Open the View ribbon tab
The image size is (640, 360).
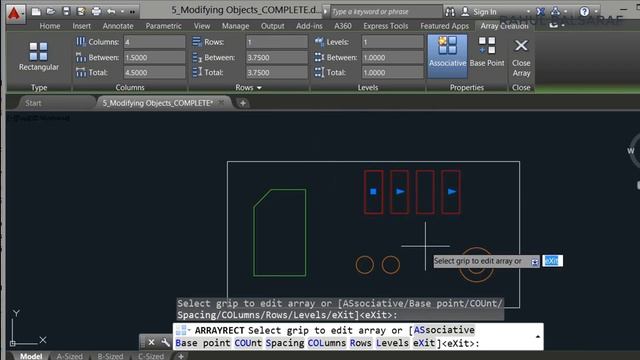coord(202,26)
